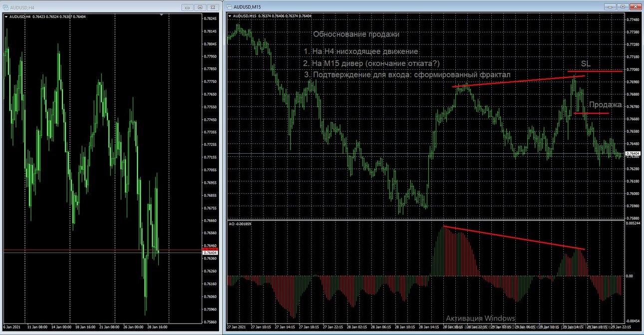The image size is (644, 335).
Task: Minimize the AUDUSD,H4 chart window
Action: coord(187,7)
